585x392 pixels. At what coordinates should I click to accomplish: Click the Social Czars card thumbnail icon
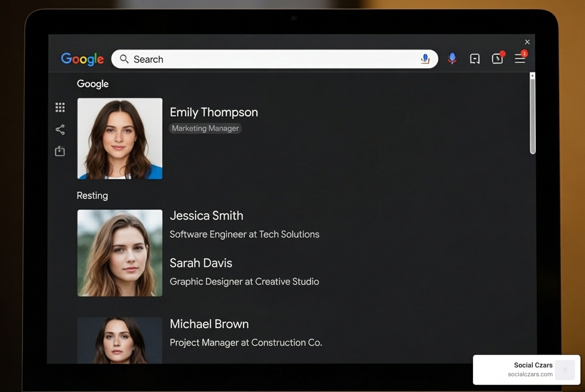(x=565, y=370)
